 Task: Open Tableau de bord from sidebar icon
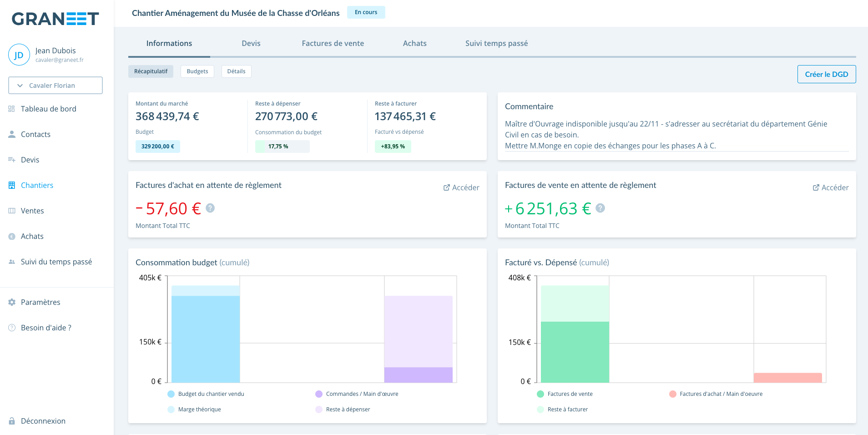[x=12, y=109]
